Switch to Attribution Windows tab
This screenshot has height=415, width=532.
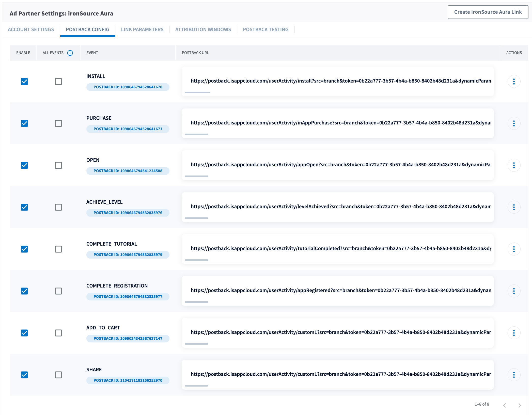(x=203, y=29)
